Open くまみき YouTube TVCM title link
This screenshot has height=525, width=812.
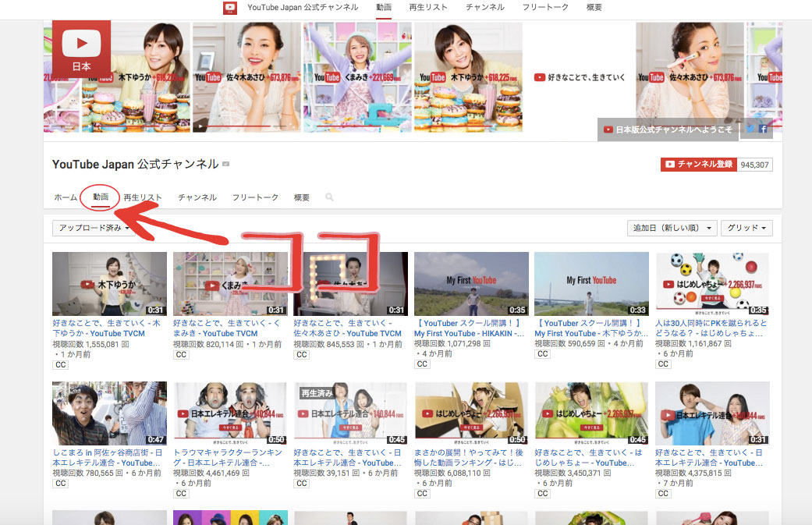point(227,328)
